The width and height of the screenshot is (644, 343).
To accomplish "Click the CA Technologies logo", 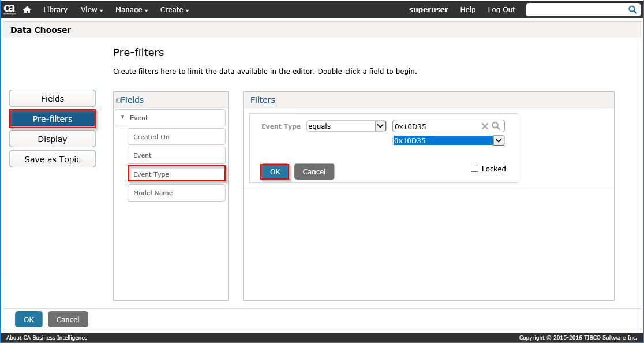I will click(10, 9).
